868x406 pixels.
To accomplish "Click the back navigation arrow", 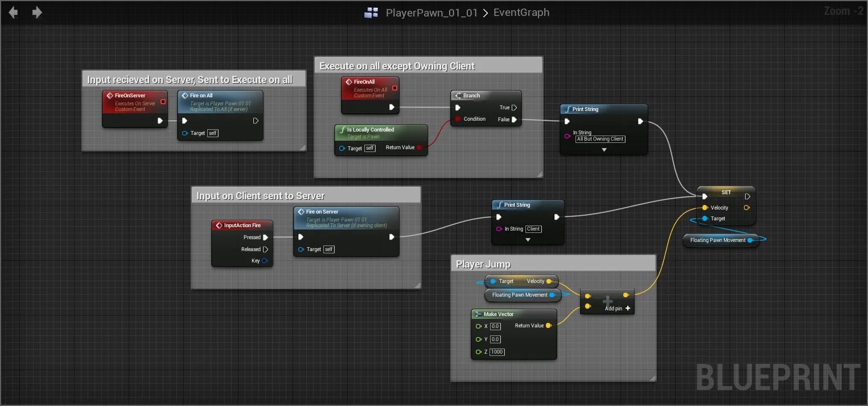I will tap(13, 12).
